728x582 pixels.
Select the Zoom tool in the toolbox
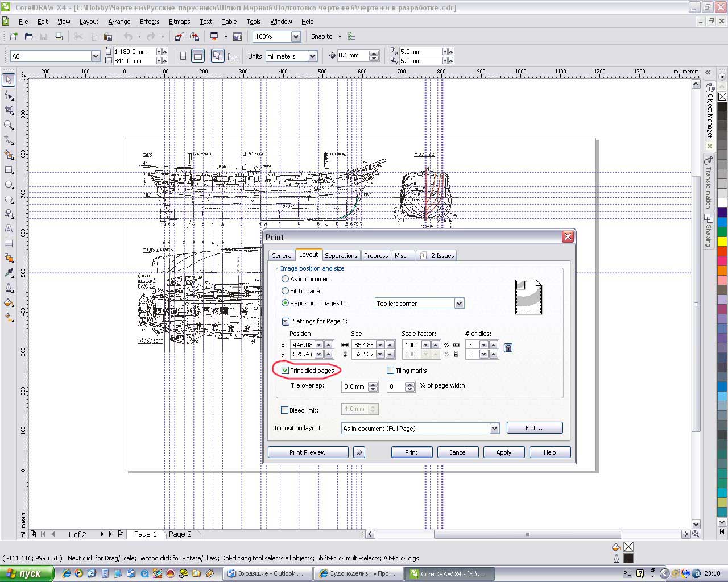coord(9,125)
